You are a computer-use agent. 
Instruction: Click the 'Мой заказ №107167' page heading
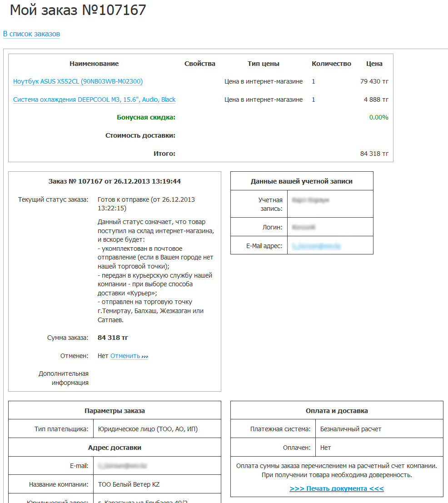[78, 10]
